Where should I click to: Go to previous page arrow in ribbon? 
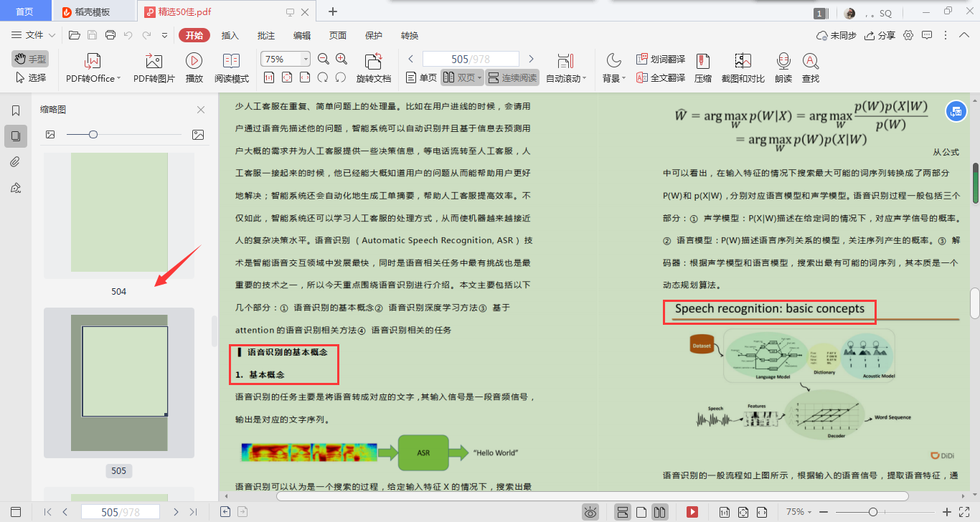pyautogui.click(x=411, y=59)
